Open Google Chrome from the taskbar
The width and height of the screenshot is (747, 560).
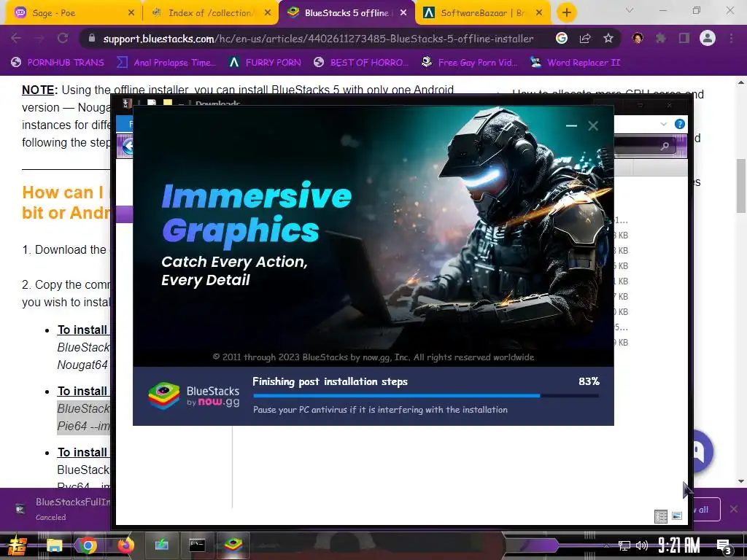coord(87,545)
